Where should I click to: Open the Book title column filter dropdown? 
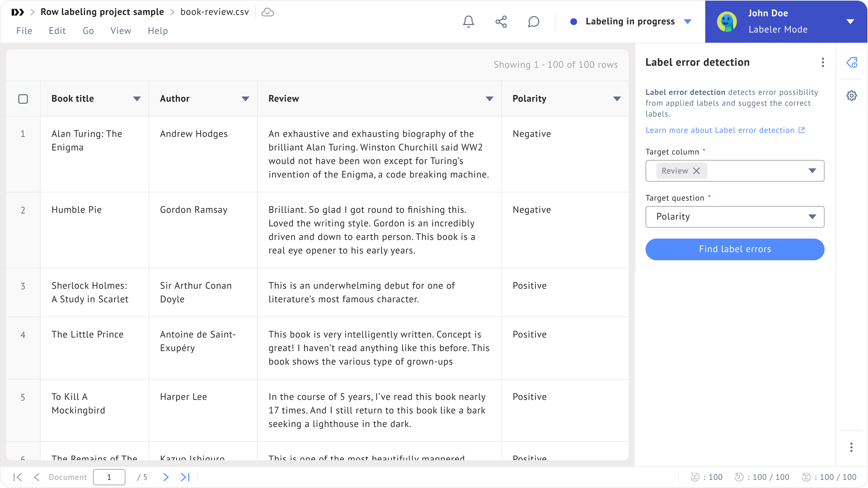point(137,99)
